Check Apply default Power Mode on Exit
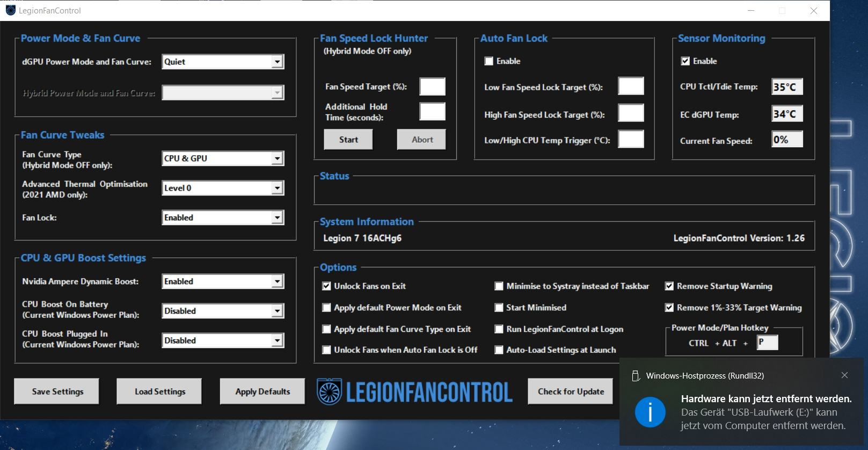 click(326, 308)
